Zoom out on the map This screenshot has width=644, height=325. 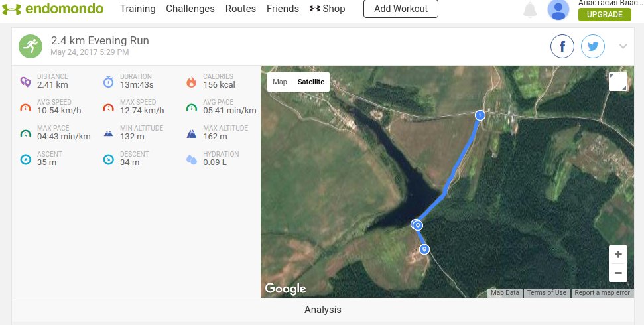[618, 272]
